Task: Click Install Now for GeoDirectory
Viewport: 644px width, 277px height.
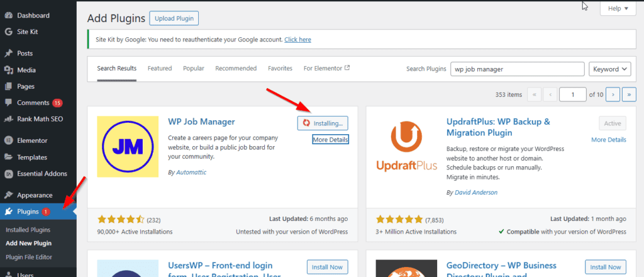Action: pyautogui.click(x=606, y=267)
